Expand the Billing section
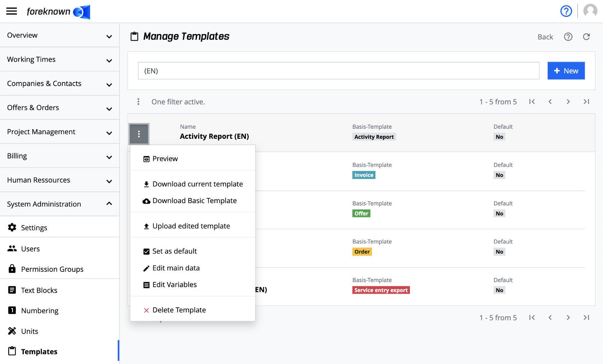 point(60,156)
